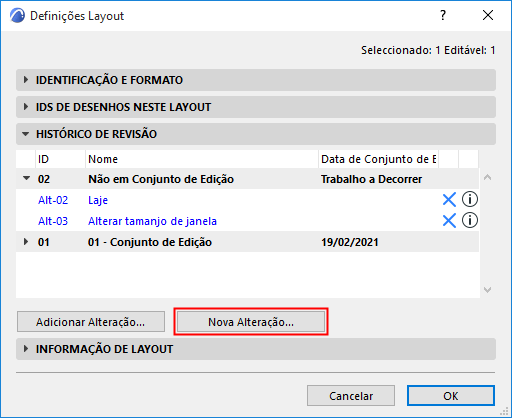Select the Laje change name
The image size is (512, 418).
click(98, 200)
